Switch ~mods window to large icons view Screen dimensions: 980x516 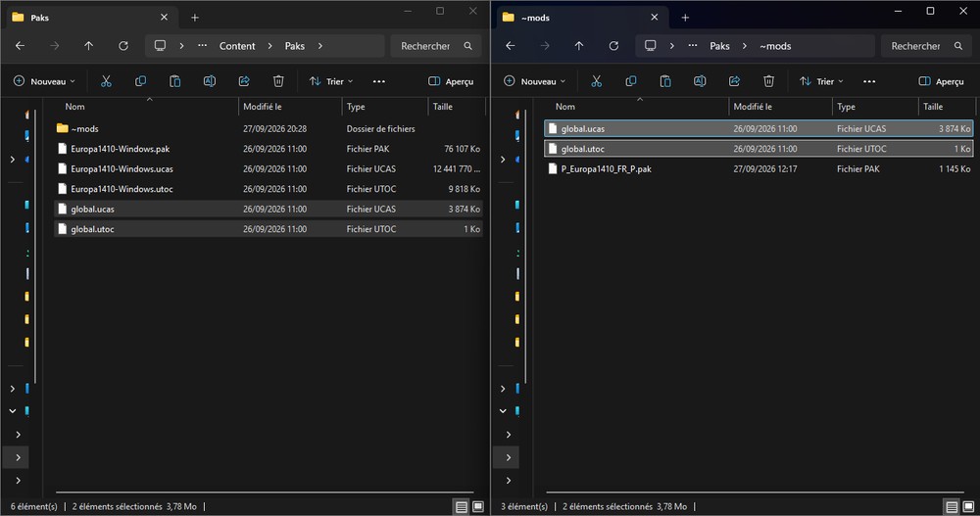point(968,506)
